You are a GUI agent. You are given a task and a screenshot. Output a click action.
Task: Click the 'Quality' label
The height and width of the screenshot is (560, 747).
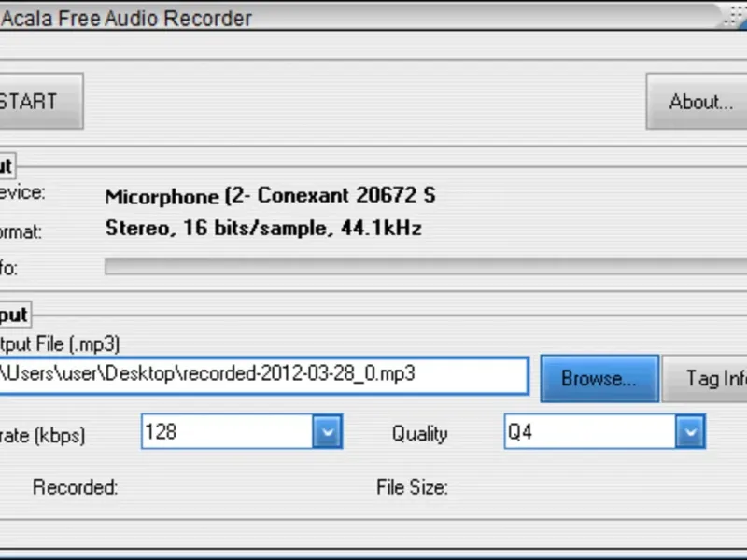pyautogui.click(x=419, y=434)
